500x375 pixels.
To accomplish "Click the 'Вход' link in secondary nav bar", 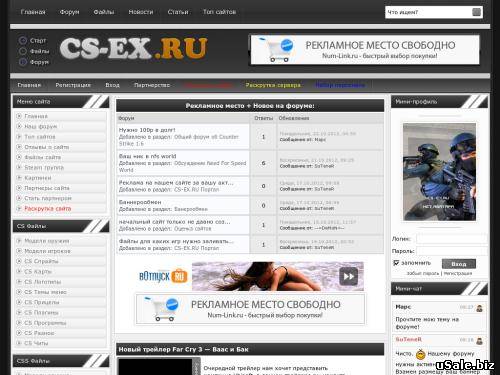I will [x=112, y=85].
